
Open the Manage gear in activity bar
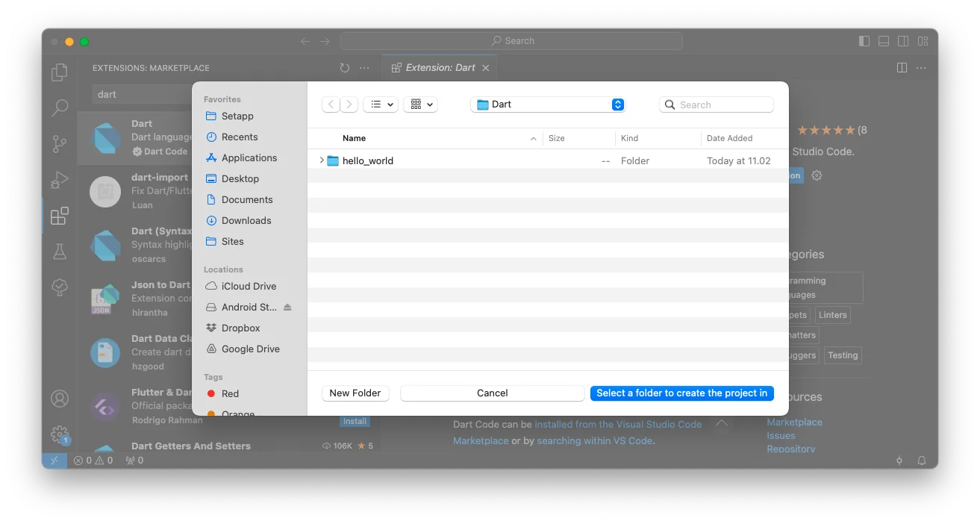[60, 434]
